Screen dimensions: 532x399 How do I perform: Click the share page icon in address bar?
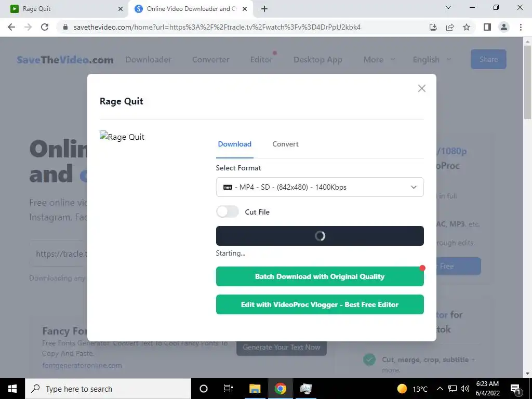[450, 27]
